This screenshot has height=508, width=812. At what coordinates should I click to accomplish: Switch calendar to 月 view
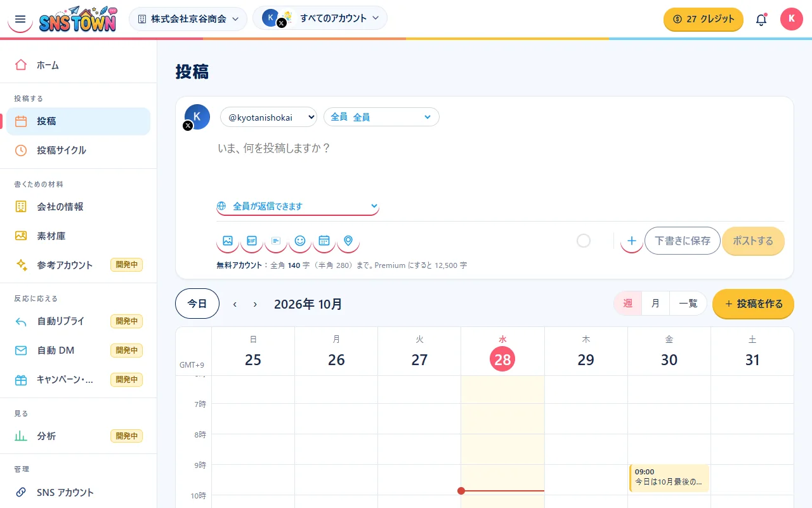(656, 304)
